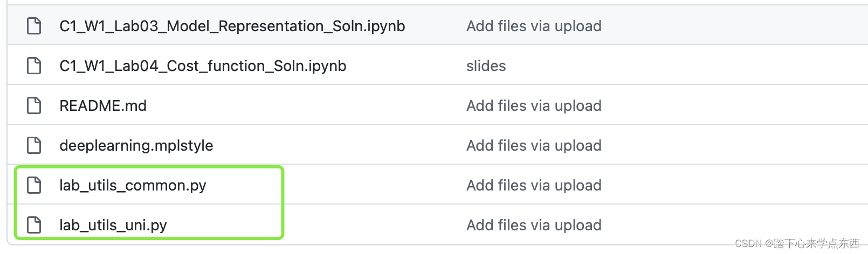Open the commit message for the Lab03 notebook
The width and height of the screenshot is (868, 254).
pos(534,26)
